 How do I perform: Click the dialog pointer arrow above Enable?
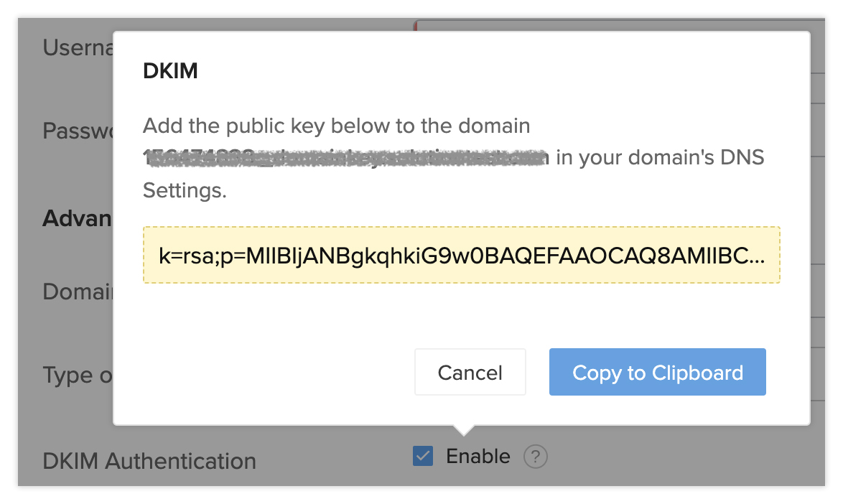(464, 430)
